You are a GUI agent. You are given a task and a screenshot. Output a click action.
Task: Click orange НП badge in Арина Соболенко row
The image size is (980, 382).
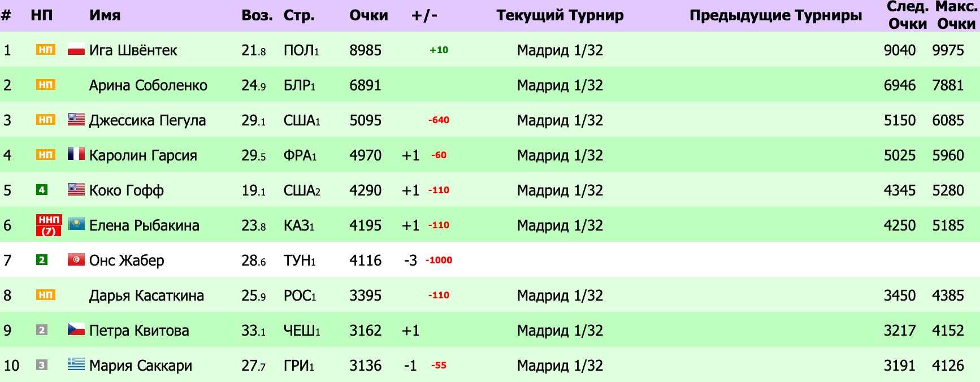coord(45,85)
